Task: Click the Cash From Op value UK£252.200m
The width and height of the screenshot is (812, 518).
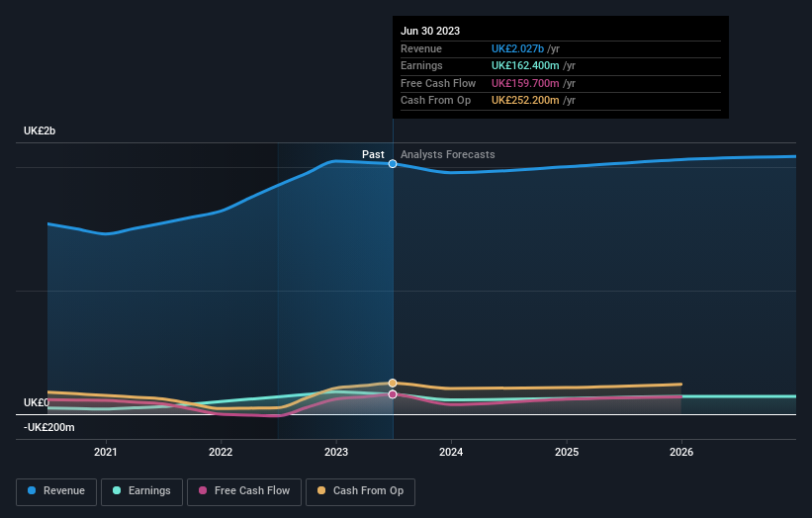Action: [x=525, y=101]
